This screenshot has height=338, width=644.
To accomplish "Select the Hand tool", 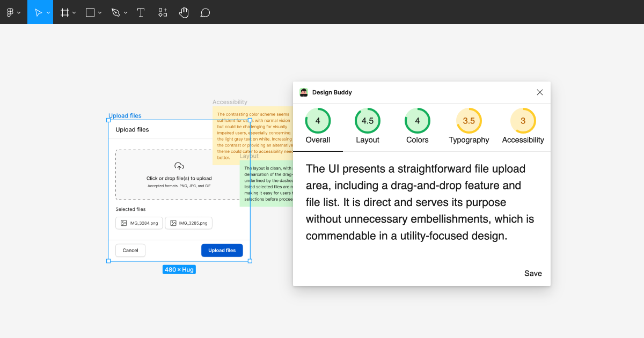I will [184, 12].
